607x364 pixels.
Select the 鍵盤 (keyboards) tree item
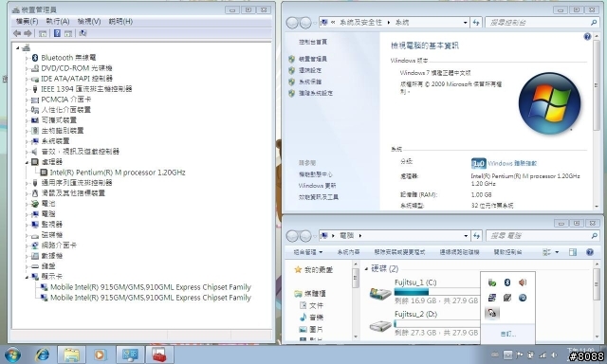(48, 266)
